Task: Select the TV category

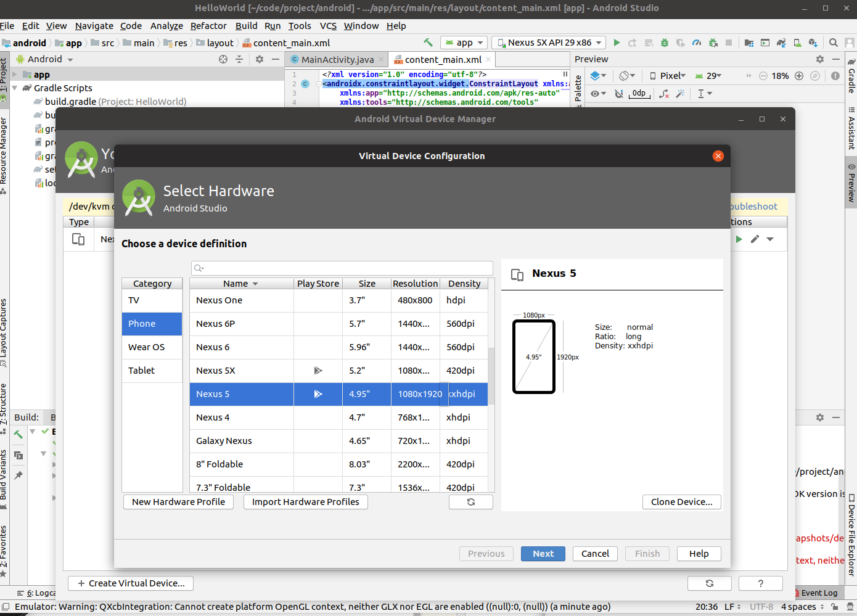Action: tap(152, 300)
